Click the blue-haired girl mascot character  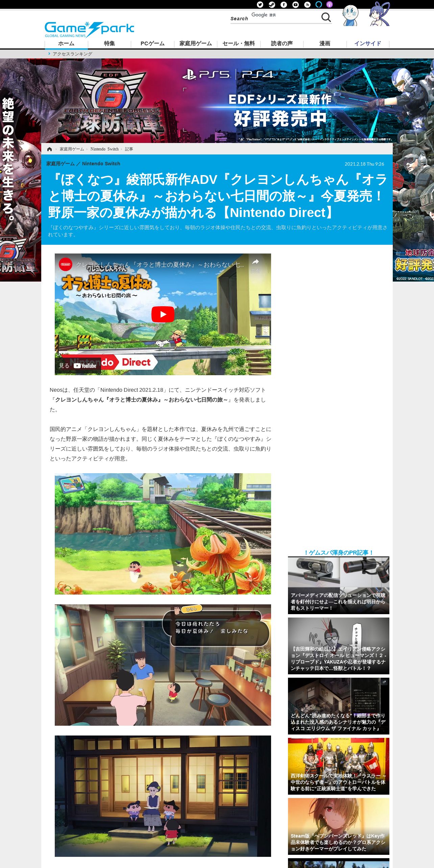tap(379, 14)
